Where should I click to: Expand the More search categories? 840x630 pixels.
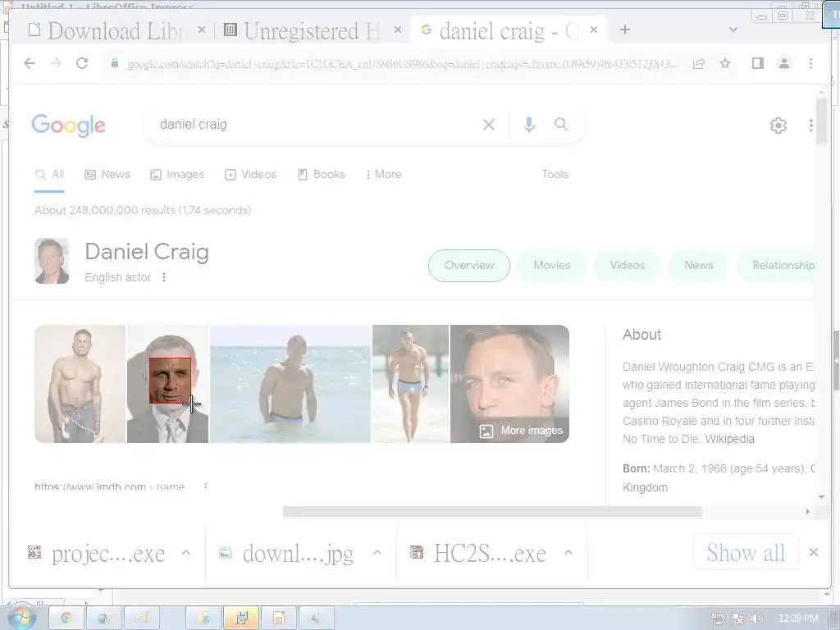point(384,175)
